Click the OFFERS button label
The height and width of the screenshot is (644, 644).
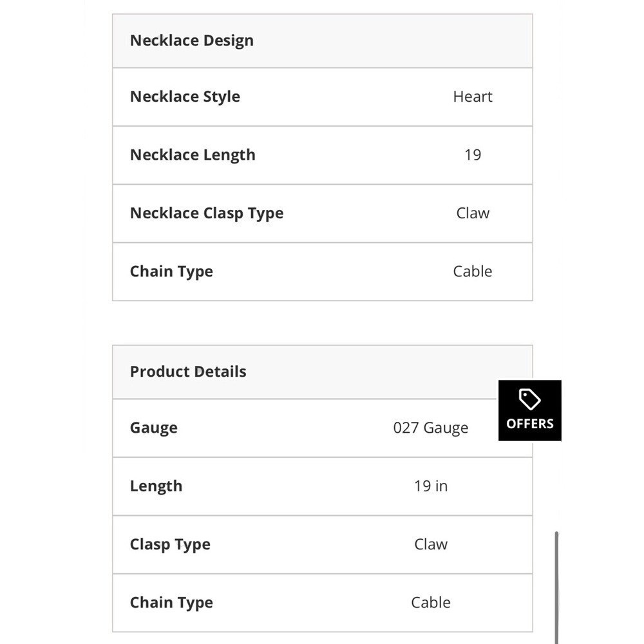pyautogui.click(x=530, y=424)
